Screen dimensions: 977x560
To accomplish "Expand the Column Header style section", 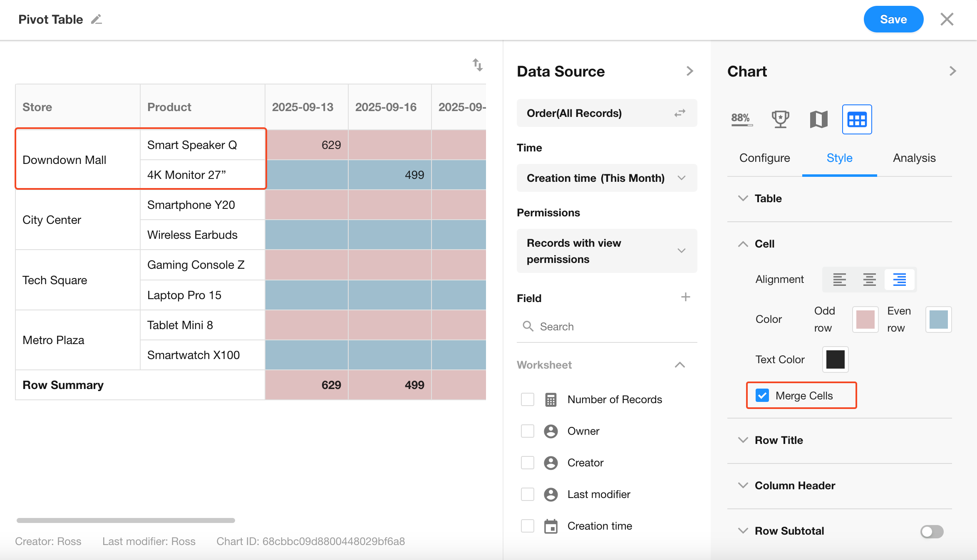I will pos(794,486).
